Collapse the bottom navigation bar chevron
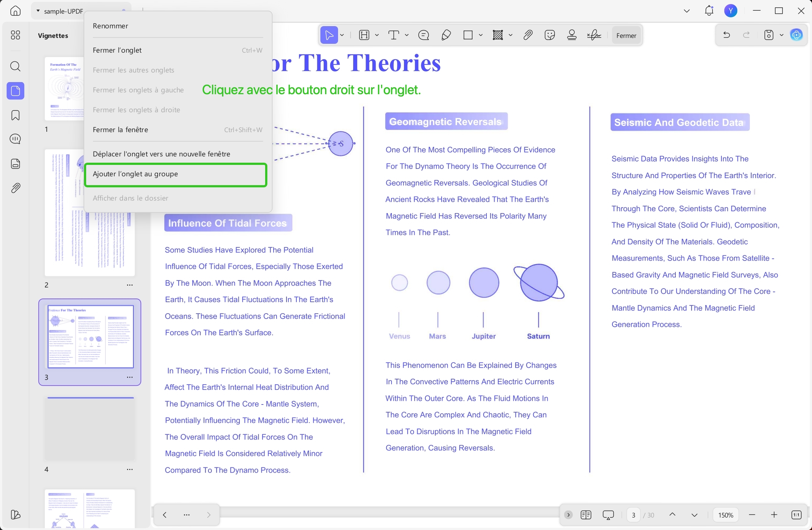This screenshot has width=812, height=530. [x=568, y=515]
